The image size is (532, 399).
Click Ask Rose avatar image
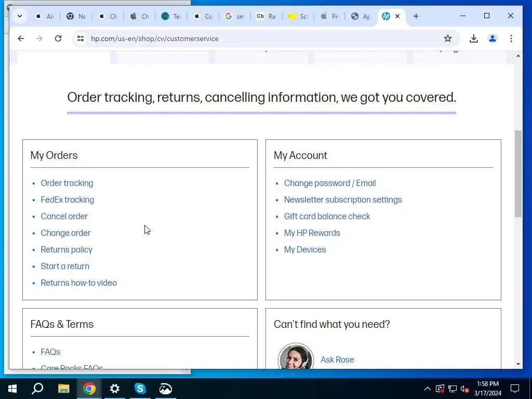click(296, 356)
